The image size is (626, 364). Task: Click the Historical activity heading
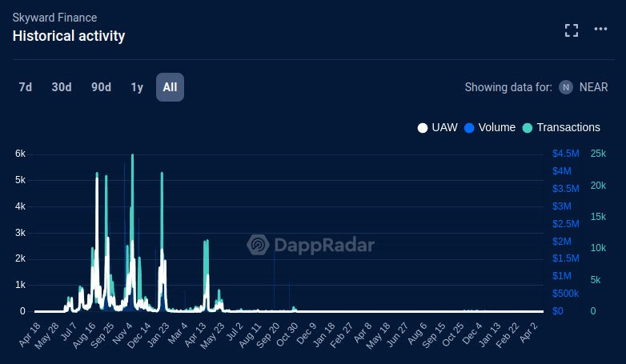(69, 36)
